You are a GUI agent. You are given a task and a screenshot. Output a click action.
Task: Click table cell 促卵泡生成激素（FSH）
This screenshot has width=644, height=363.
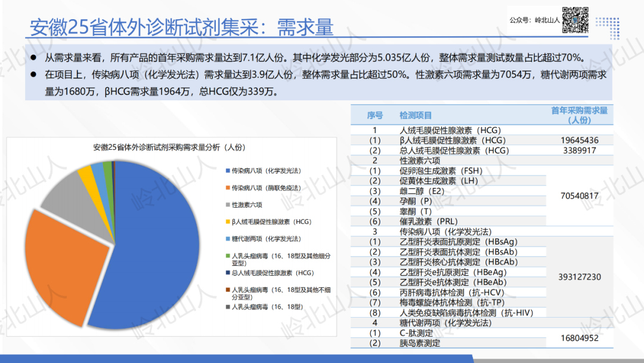[x=441, y=171]
